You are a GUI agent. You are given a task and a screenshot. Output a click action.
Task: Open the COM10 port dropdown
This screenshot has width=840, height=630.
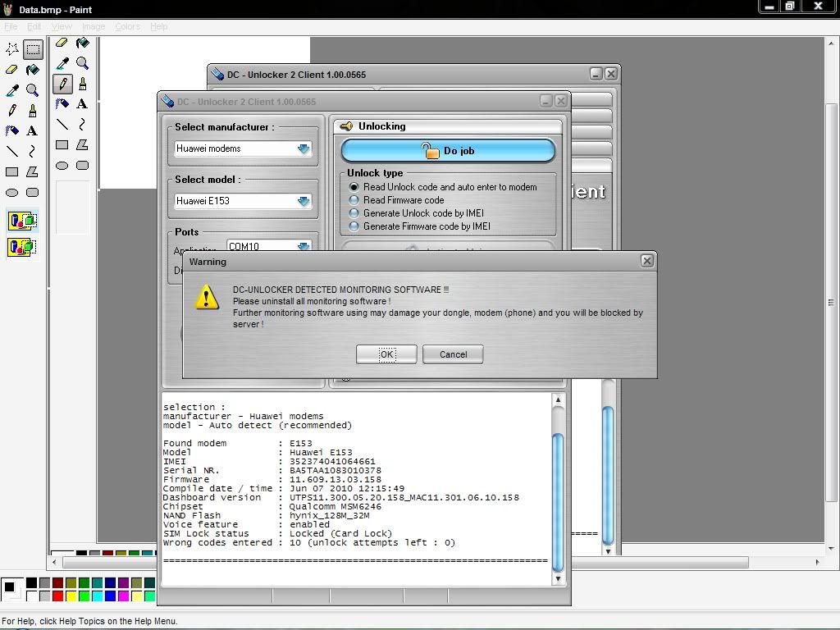tap(304, 246)
